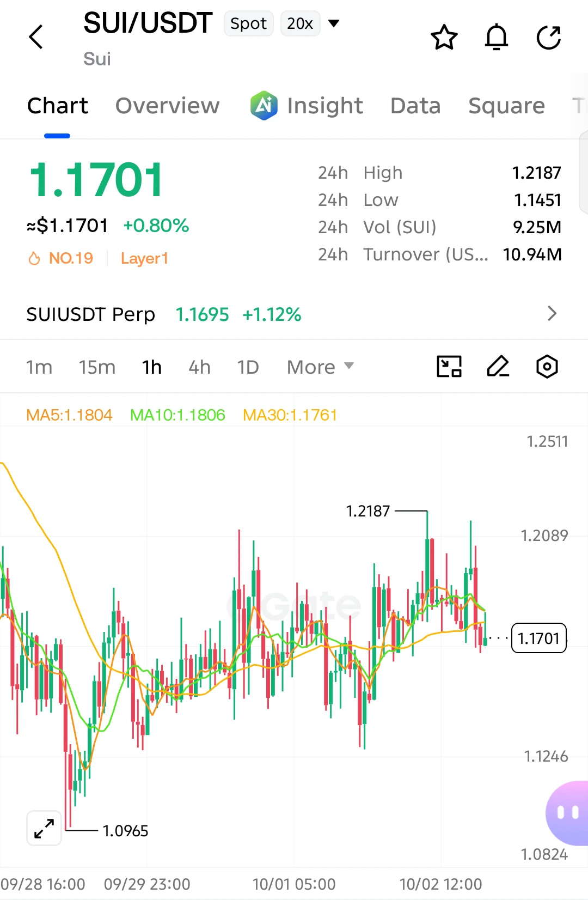Tap the 24h Turnover value 10.94M
Image resolution: width=588 pixels, height=900 pixels.
(x=532, y=254)
